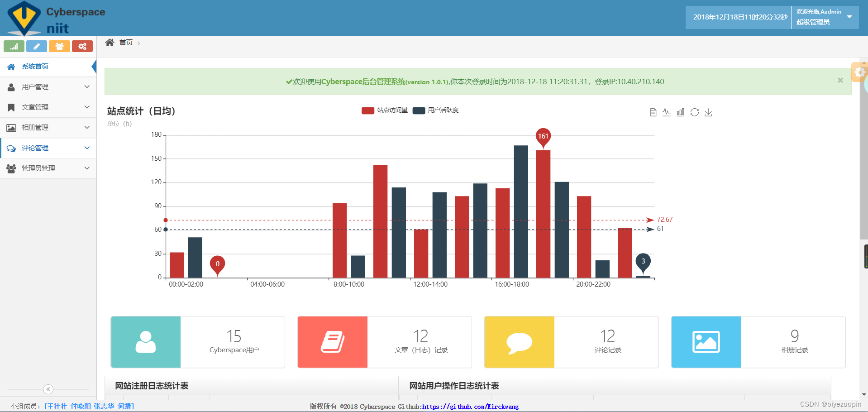Viewport: 868px width, 412px height.
Task: Click the 0 min marker pin
Action: [x=218, y=265]
